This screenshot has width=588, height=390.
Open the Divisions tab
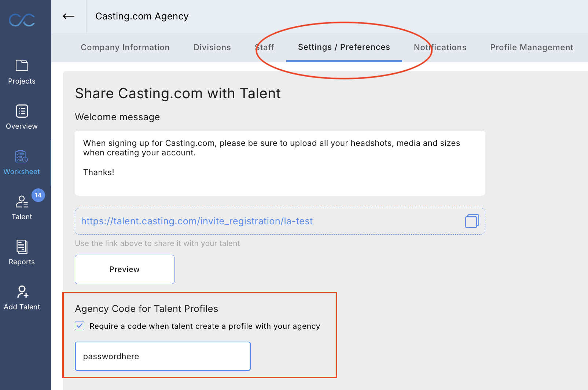[212, 47]
